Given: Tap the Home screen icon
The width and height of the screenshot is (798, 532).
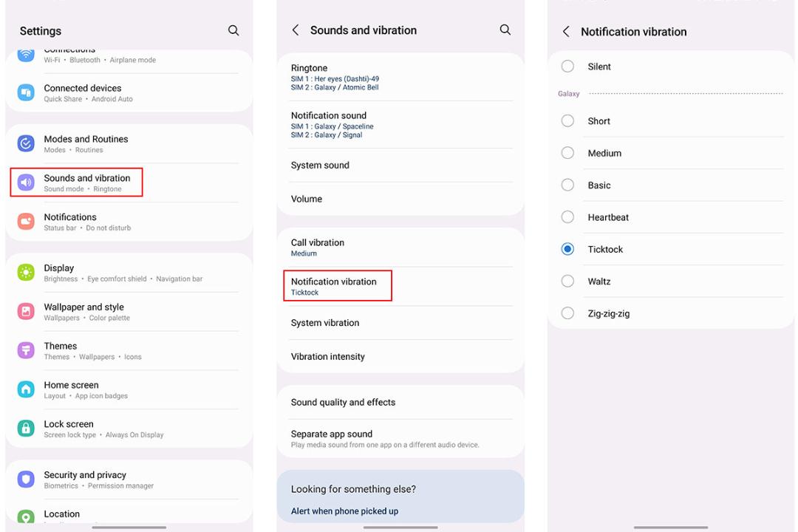Looking at the screenshot, I should pyautogui.click(x=26, y=389).
